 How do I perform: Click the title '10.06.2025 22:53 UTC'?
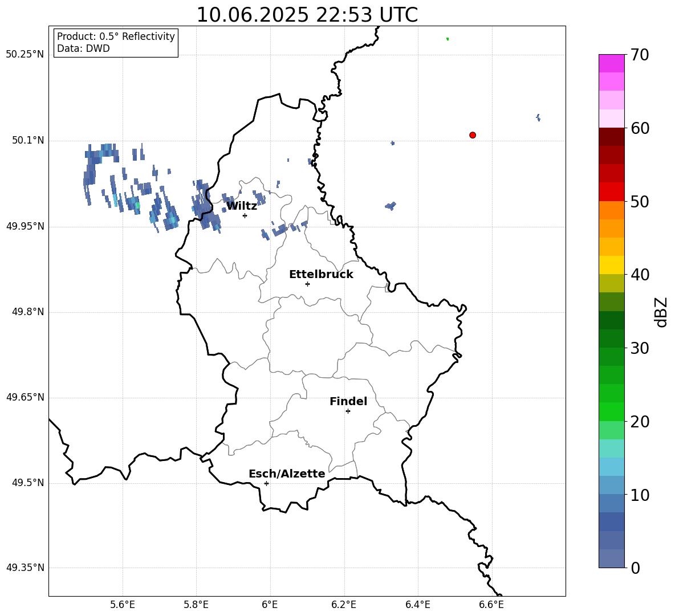click(307, 15)
